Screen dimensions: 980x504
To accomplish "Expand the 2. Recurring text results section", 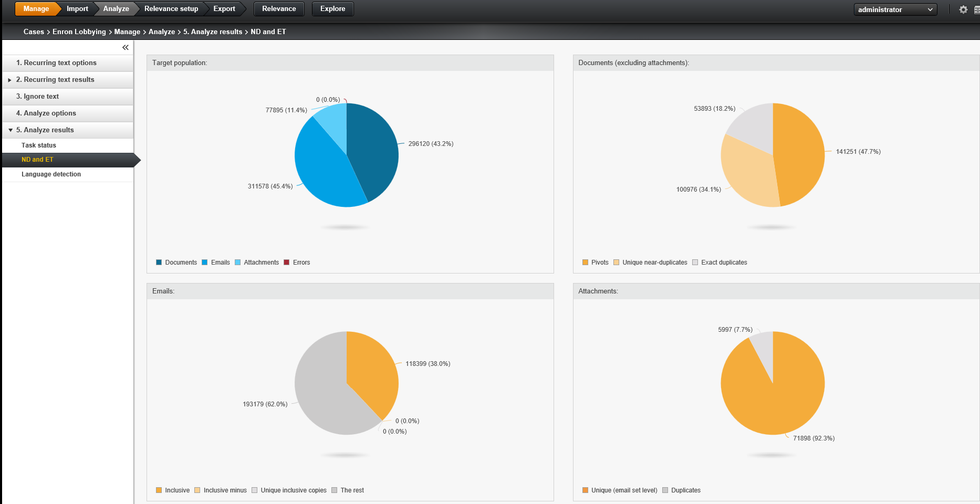I will click(9, 79).
